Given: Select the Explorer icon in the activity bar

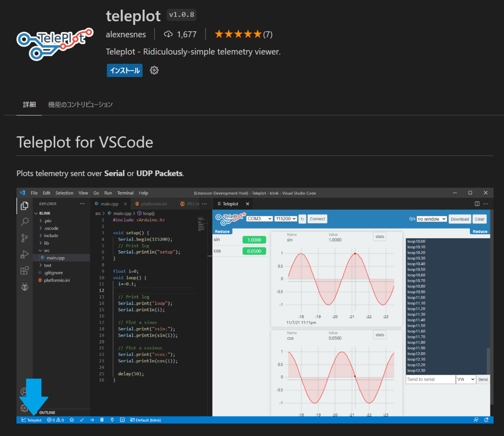Looking at the screenshot, I should tap(24, 206).
